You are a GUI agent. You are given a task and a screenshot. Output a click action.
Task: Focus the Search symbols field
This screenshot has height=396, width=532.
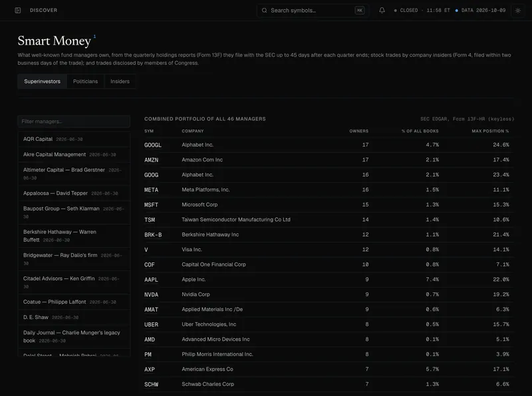(x=313, y=11)
